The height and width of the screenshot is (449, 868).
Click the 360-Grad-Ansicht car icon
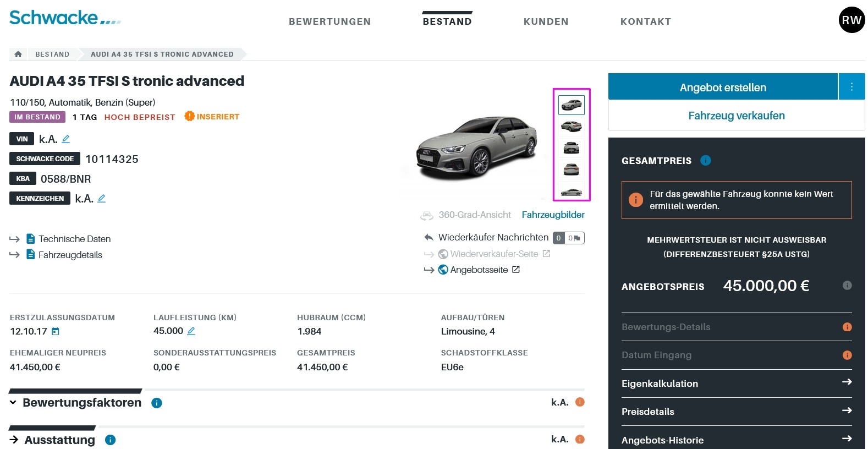pos(427,215)
